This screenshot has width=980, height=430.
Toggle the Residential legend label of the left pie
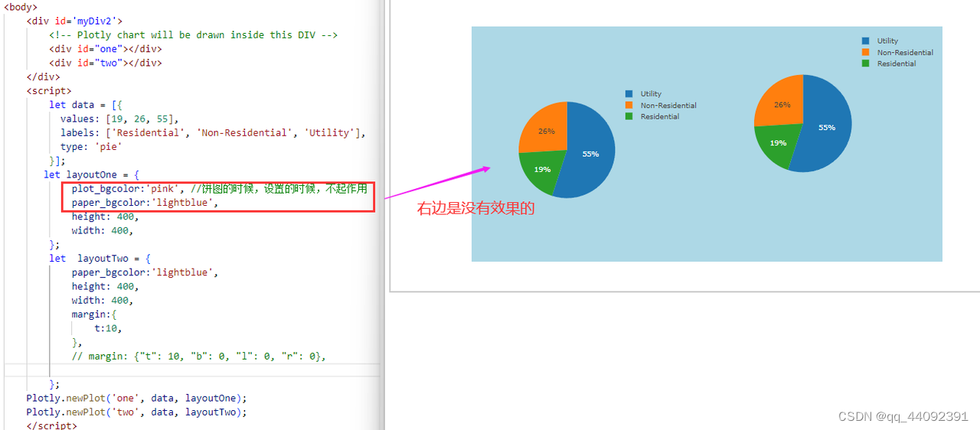pos(660,116)
